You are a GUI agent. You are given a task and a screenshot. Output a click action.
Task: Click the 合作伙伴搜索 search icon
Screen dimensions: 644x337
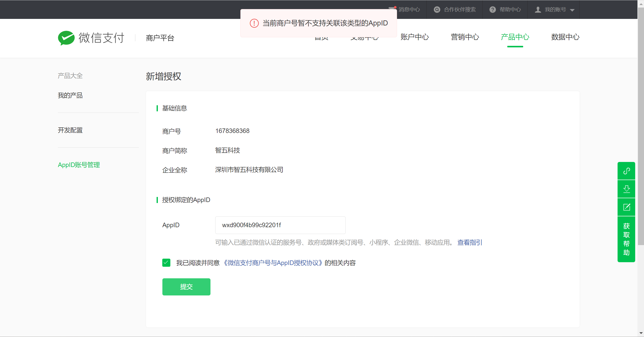pos(437,10)
